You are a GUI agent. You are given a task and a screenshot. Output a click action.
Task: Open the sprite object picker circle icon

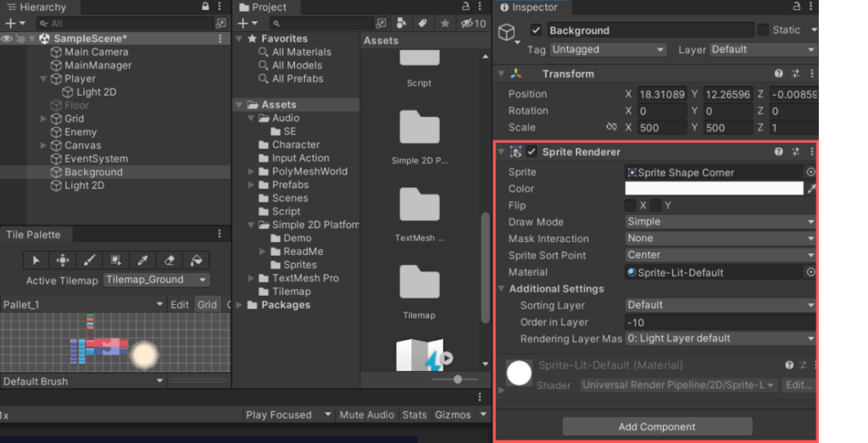(810, 172)
